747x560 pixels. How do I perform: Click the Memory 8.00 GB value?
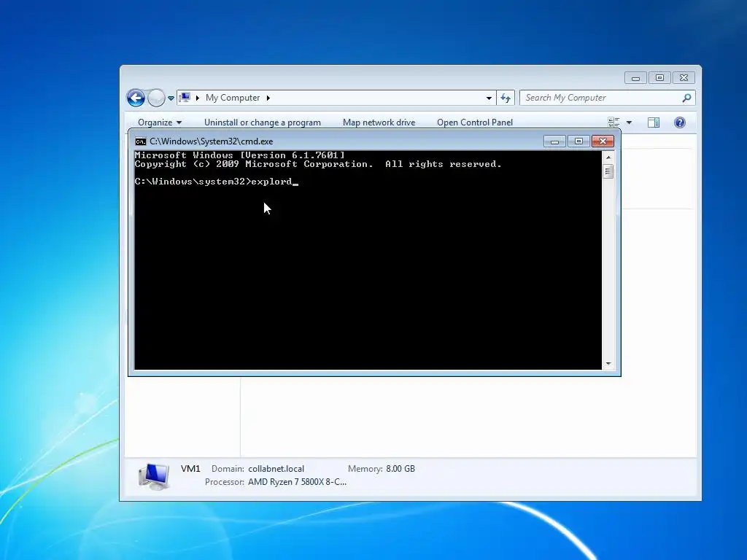400,469
